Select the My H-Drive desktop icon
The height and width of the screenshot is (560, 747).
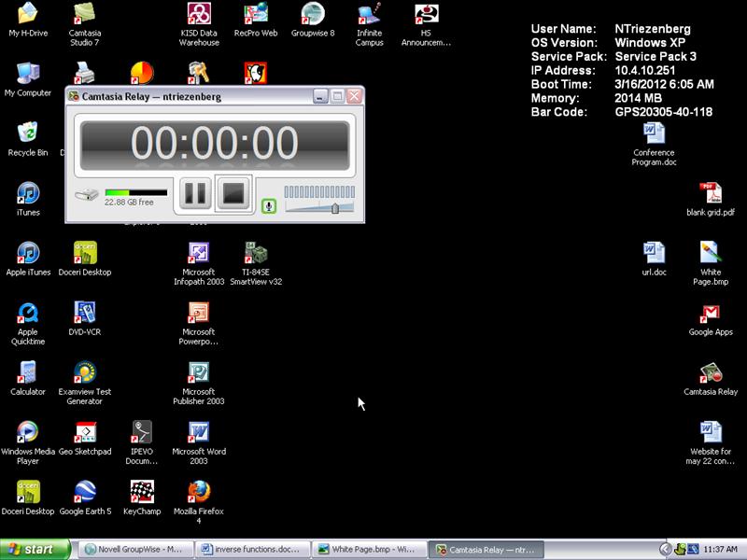pos(28,20)
